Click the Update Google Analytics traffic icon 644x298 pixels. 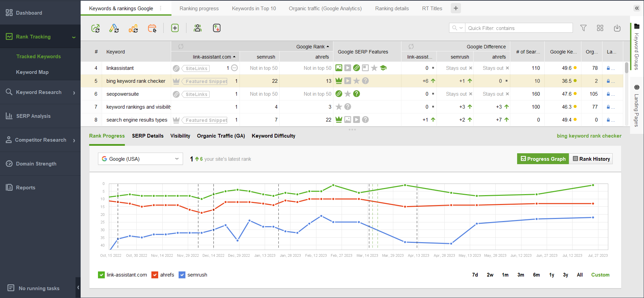[x=133, y=28]
